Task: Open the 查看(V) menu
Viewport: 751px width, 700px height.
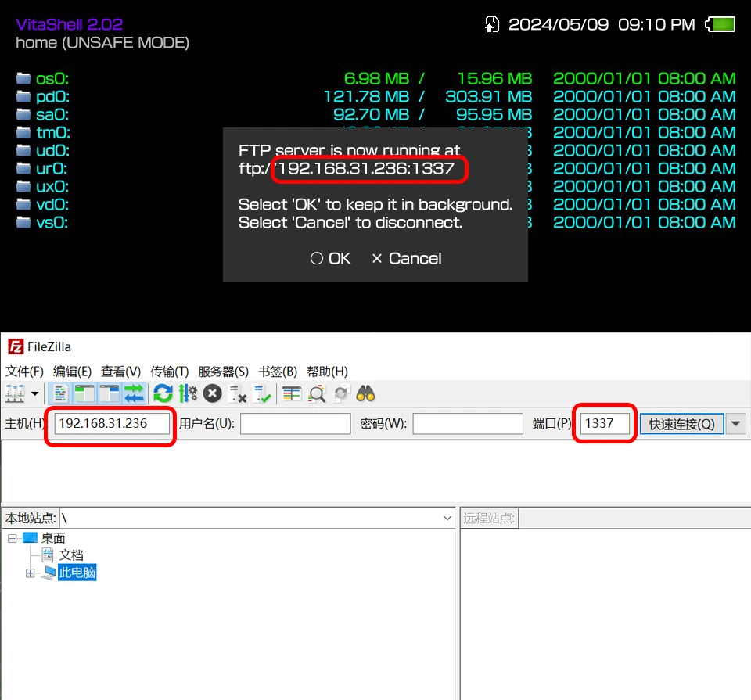Action: coord(120,372)
